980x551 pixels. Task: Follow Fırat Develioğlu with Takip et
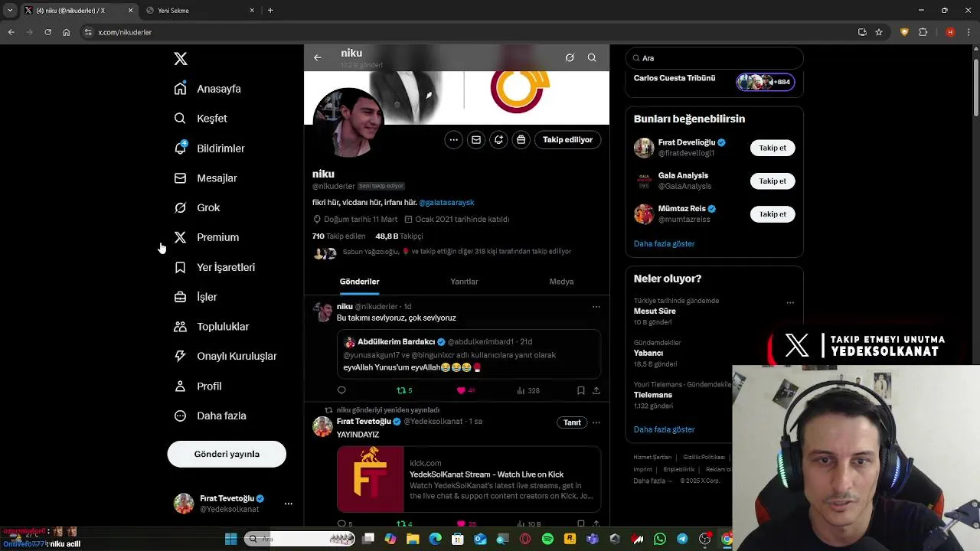coord(773,148)
